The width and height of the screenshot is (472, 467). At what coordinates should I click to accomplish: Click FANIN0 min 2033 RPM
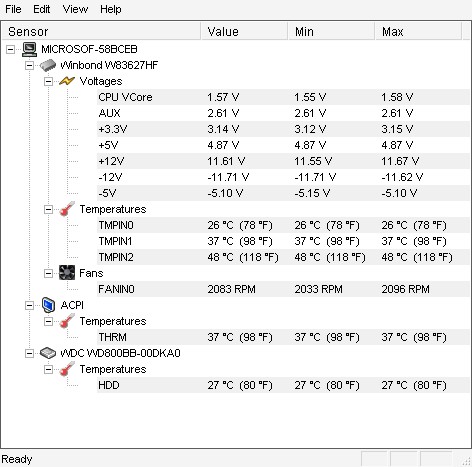[318, 289]
